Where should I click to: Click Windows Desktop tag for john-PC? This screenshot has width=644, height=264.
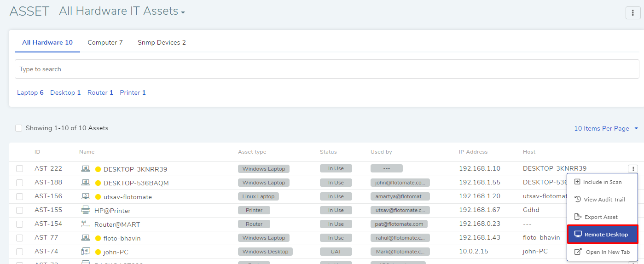coord(265,252)
